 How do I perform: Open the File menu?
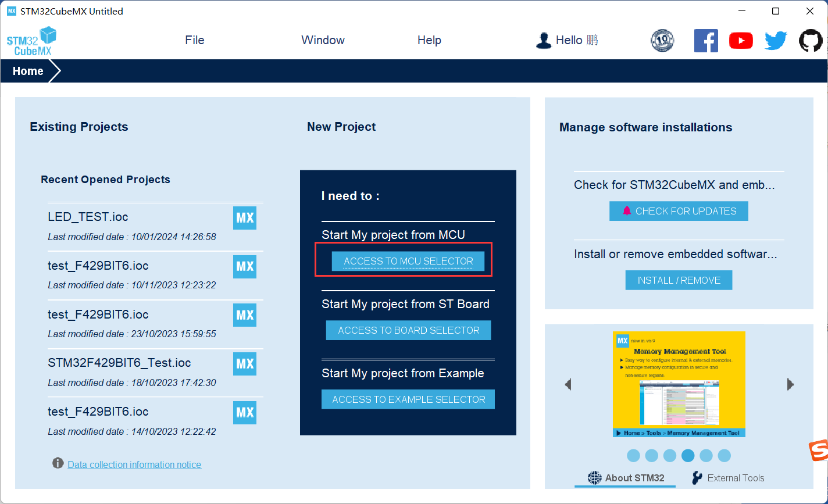(195, 40)
